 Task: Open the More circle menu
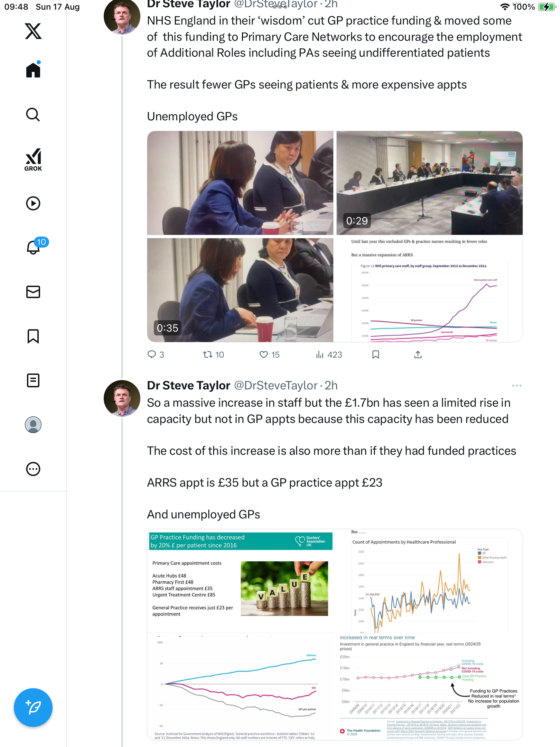33,469
